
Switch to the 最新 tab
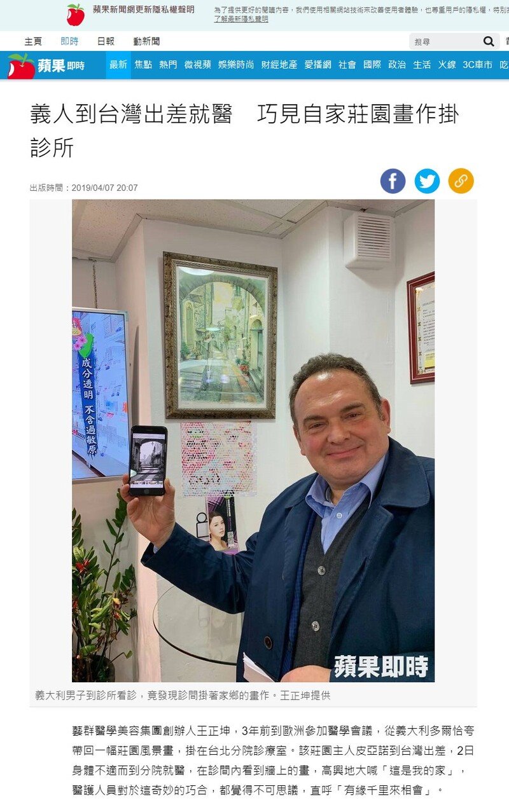[x=118, y=65]
